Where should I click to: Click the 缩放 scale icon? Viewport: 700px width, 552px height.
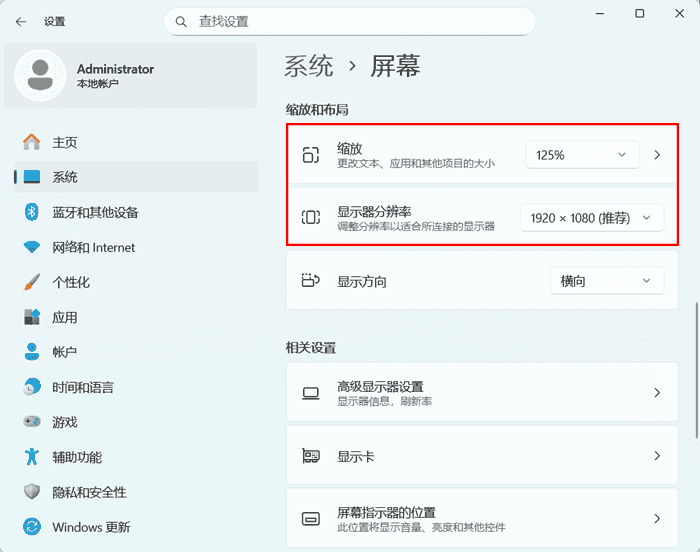point(311,155)
